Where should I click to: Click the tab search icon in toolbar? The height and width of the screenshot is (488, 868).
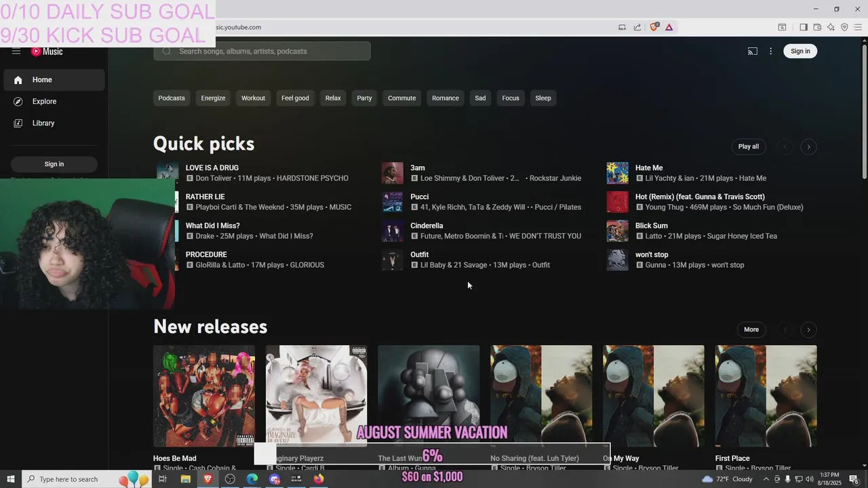(782, 27)
